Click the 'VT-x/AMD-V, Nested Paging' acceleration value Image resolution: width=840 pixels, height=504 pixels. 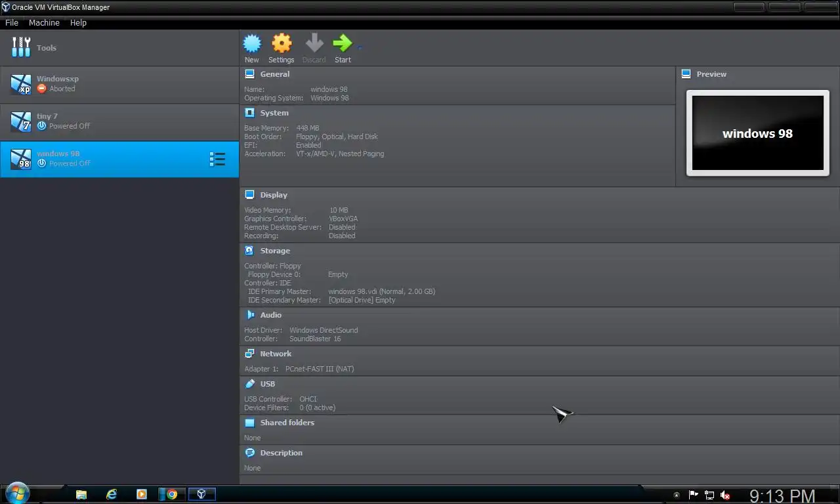(340, 154)
